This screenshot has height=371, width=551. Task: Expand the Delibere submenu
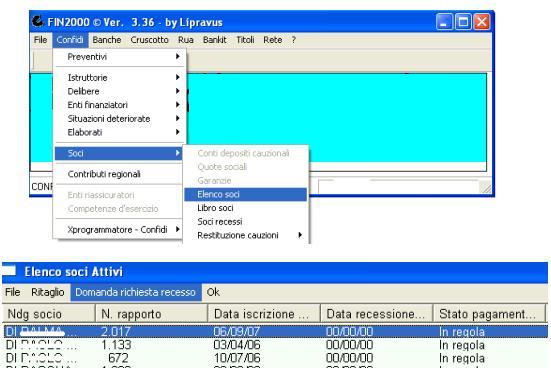(118, 91)
